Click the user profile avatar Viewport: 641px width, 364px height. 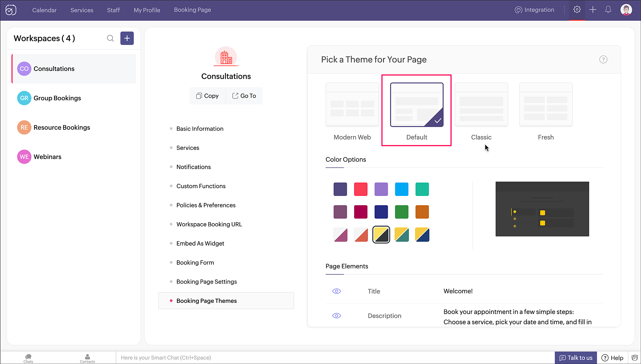(626, 10)
